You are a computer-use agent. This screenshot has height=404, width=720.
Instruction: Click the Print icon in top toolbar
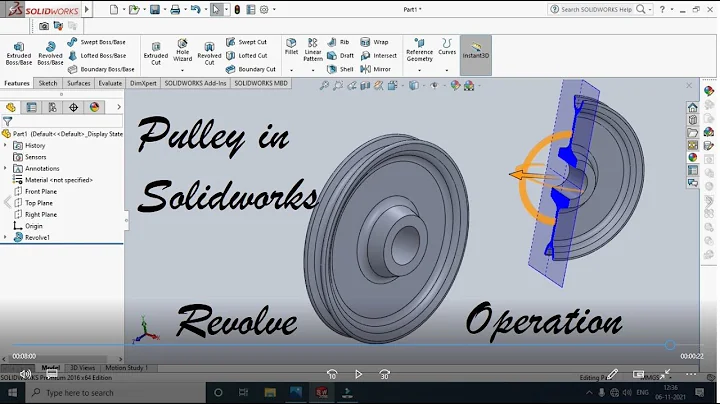[175, 9]
